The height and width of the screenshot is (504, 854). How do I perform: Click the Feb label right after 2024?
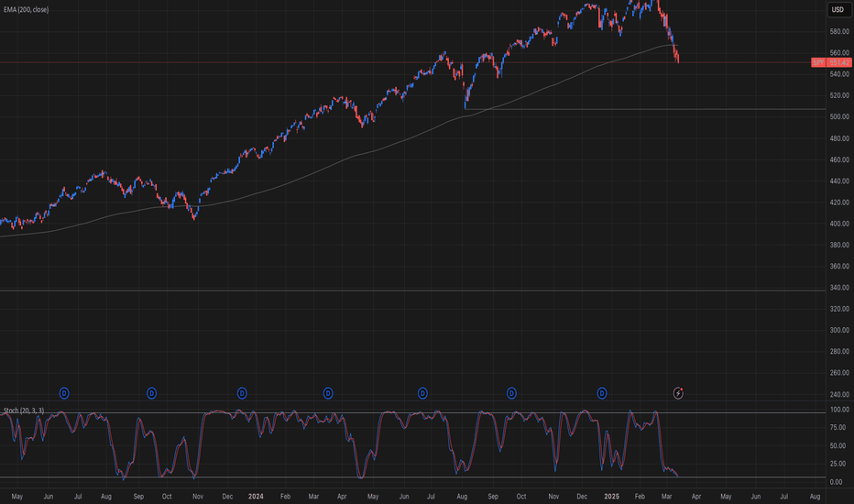285,497
